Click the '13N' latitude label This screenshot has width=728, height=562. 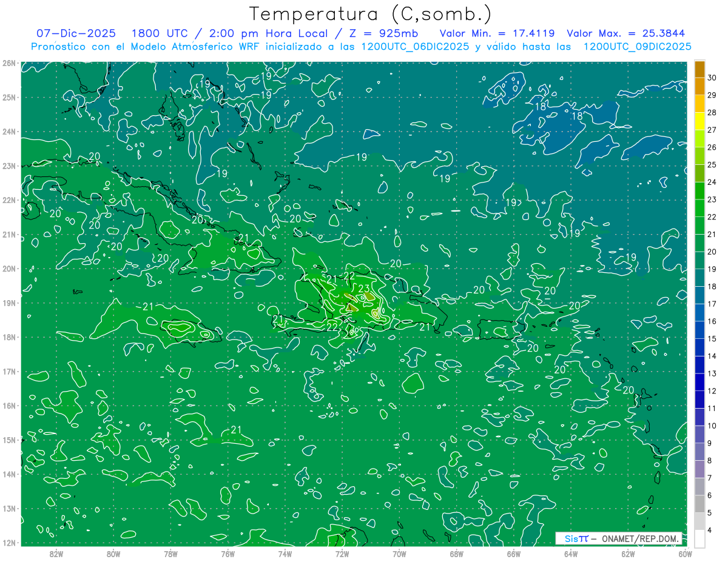pos(9,509)
